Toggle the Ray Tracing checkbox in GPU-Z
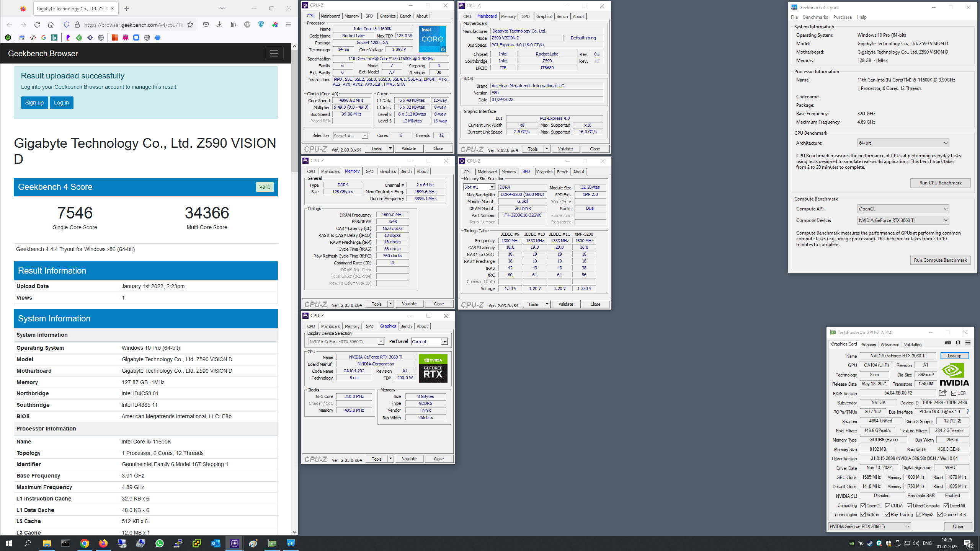Image resolution: width=980 pixels, height=551 pixels. 887,515
